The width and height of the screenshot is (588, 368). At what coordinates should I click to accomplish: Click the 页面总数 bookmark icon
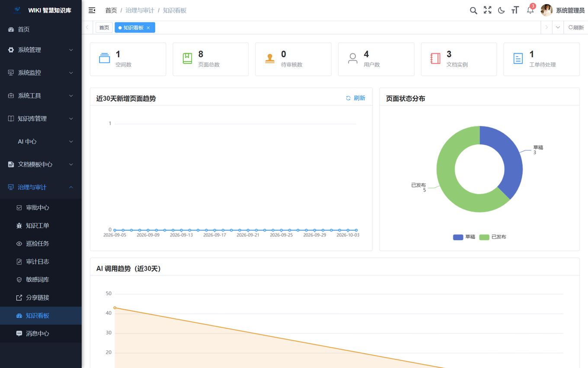[x=187, y=58]
